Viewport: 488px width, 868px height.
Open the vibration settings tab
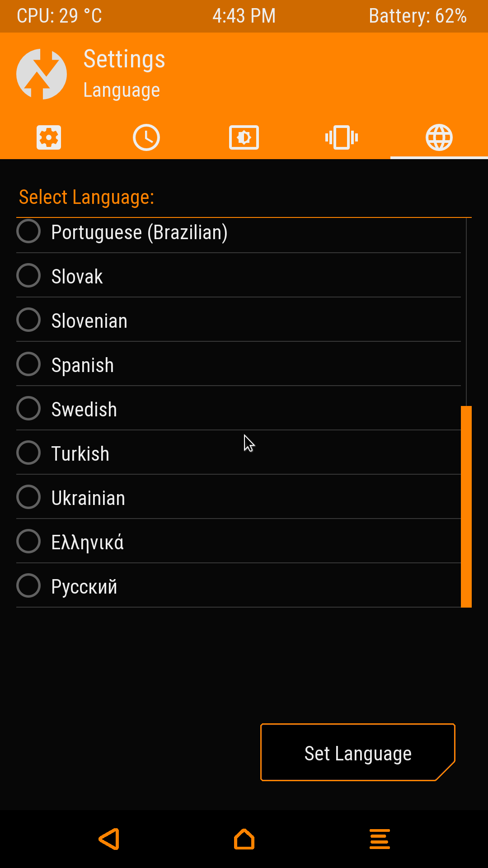[x=342, y=137]
